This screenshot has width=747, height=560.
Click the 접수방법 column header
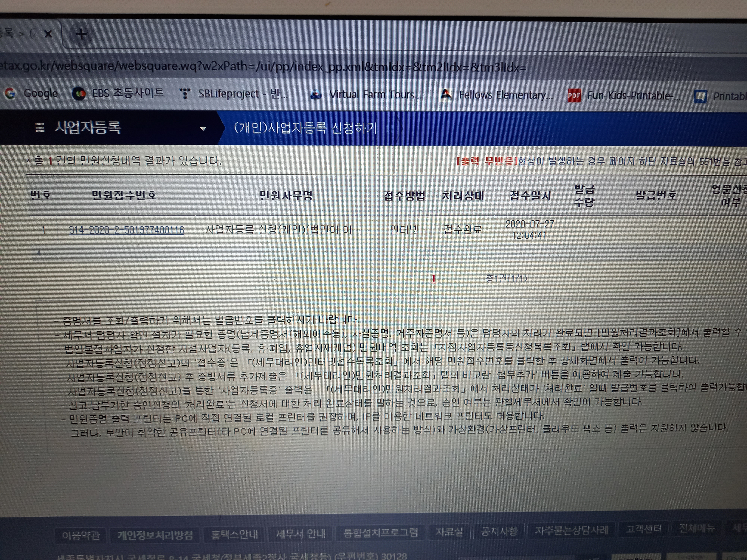click(x=404, y=196)
